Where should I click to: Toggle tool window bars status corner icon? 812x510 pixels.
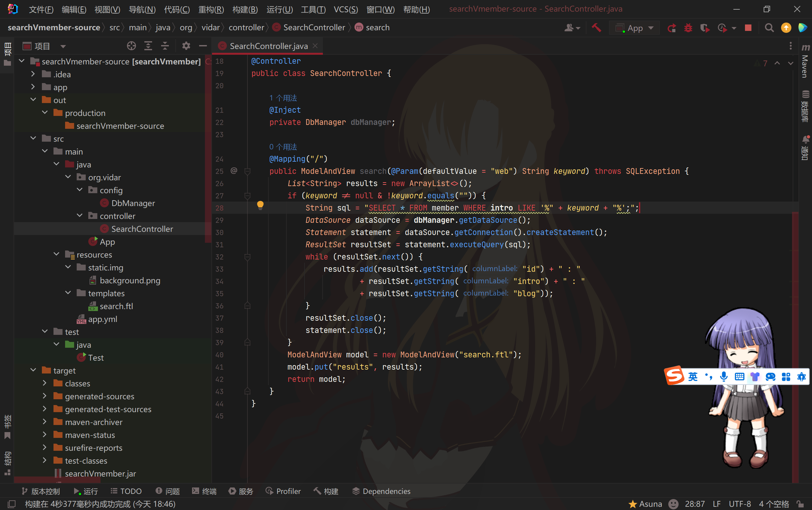click(12, 504)
